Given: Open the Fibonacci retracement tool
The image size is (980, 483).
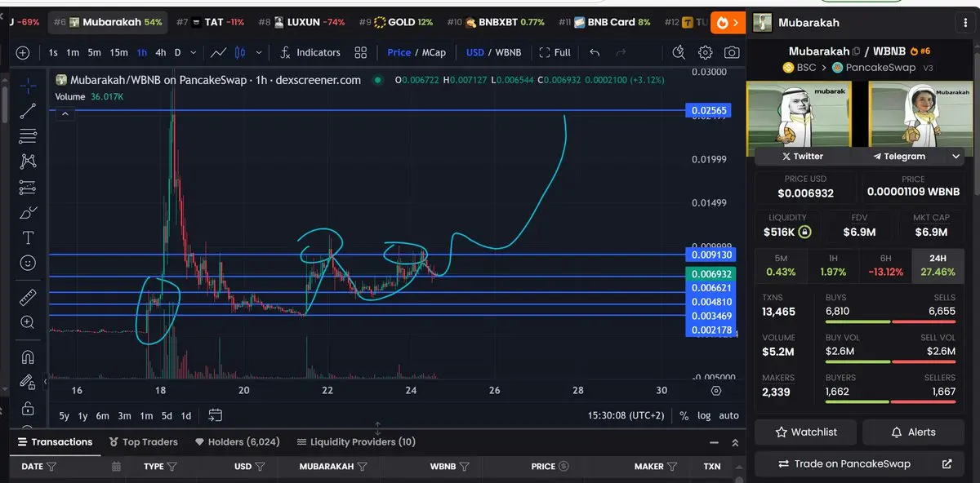Looking at the screenshot, I should 28,136.
